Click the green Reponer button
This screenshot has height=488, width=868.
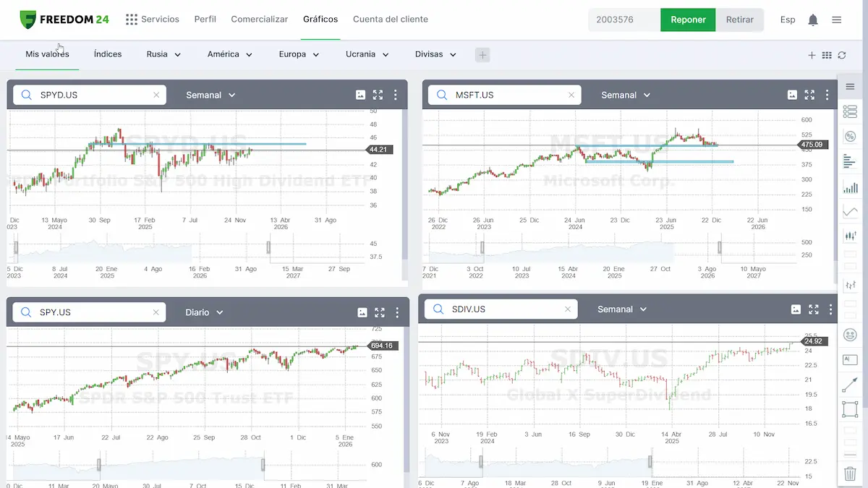688,20
